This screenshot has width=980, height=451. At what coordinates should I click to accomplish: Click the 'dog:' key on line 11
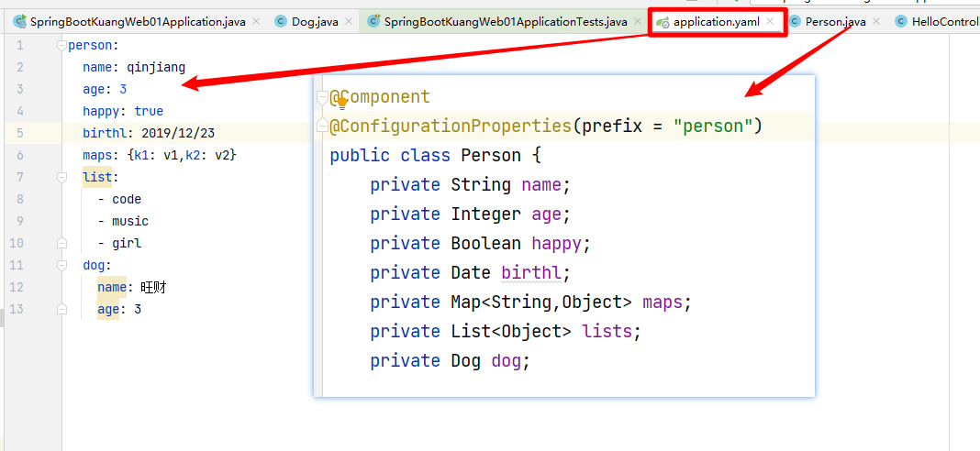(97, 266)
